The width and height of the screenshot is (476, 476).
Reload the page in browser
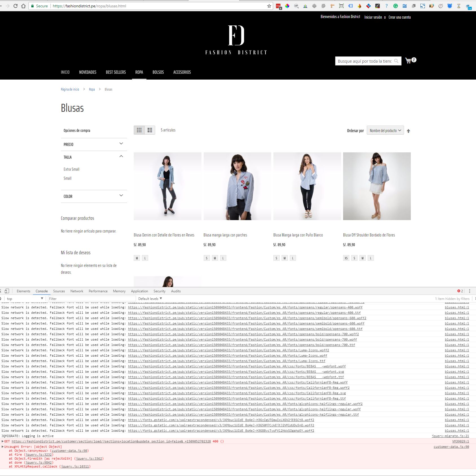tap(16, 6)
